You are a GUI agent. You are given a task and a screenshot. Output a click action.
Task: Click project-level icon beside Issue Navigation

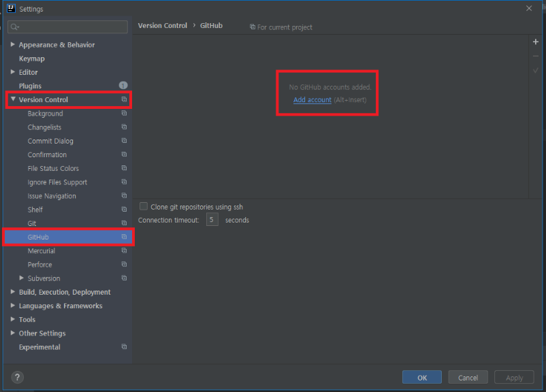(x=124, y=195)
